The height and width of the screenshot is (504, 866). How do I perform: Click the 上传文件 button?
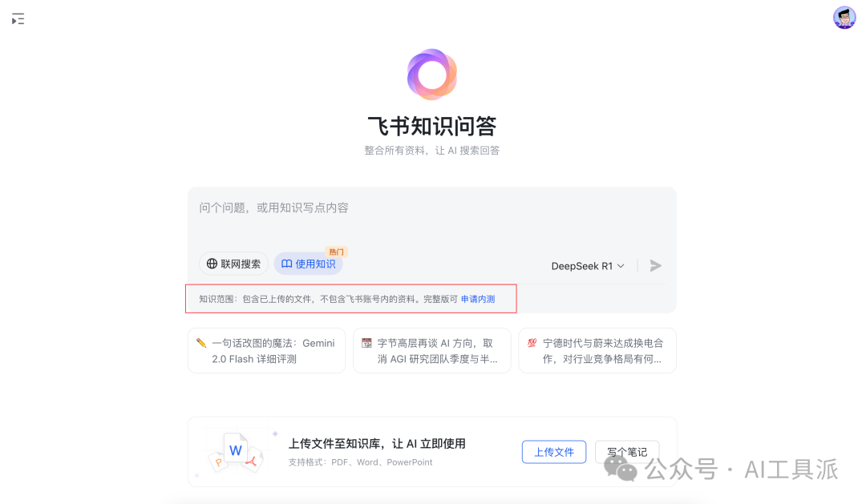[x=554, y=452]
